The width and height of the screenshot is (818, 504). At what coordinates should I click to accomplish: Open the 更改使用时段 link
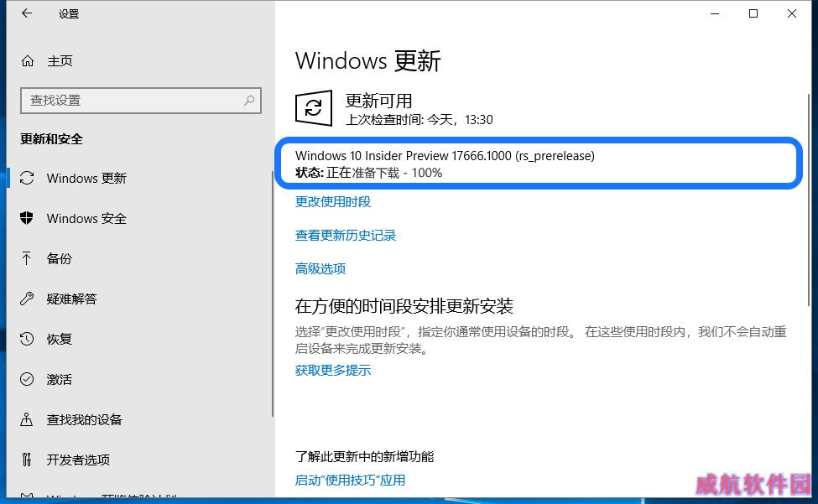coord(333,202)
